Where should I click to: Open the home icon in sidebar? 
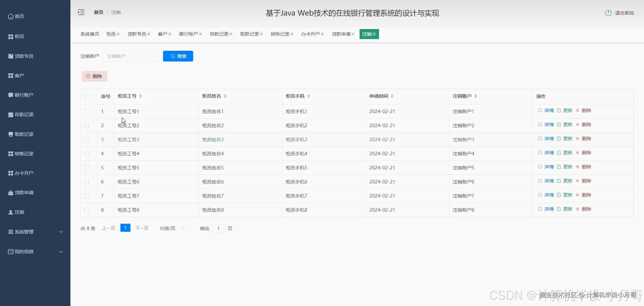[x=11, y=16]
